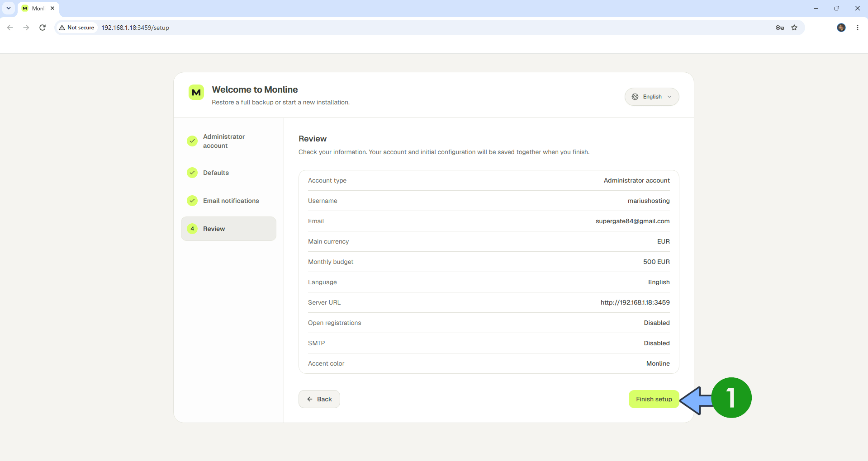Click the address bar URL
The width and height of the screenshot is (868, 461).
tap(135, 28)
